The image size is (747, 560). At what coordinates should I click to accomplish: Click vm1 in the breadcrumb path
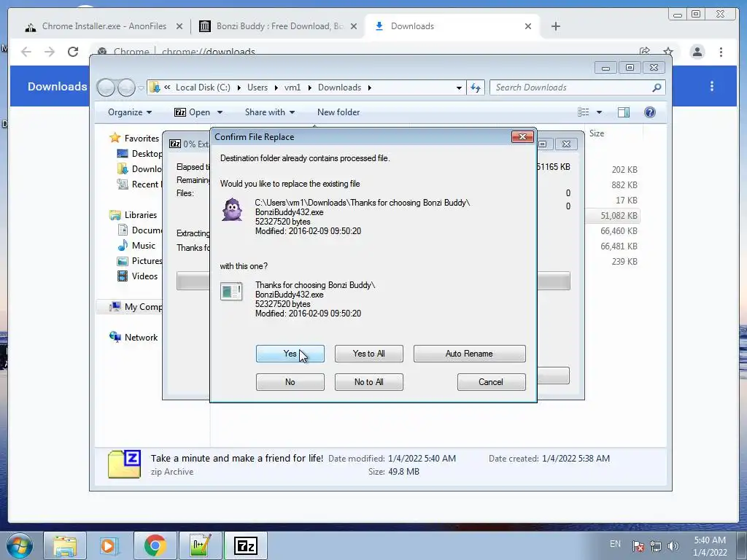pos(293,87)
